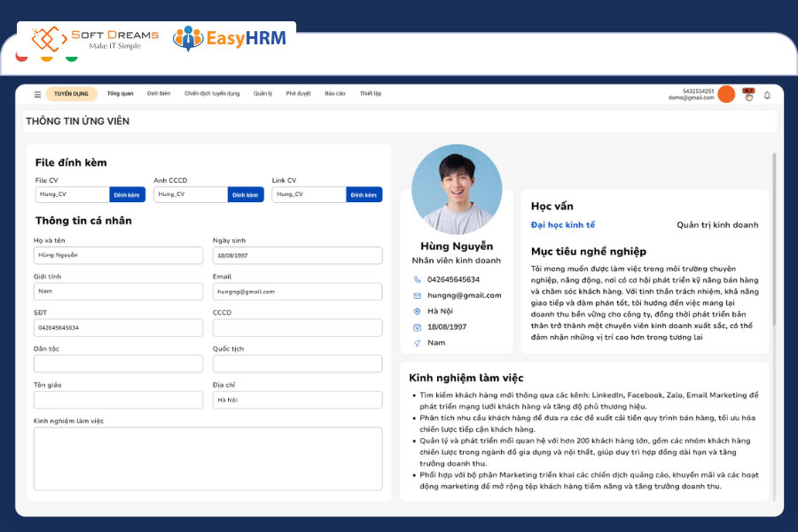Click the phone icon next to candidate number

point(417,279)
